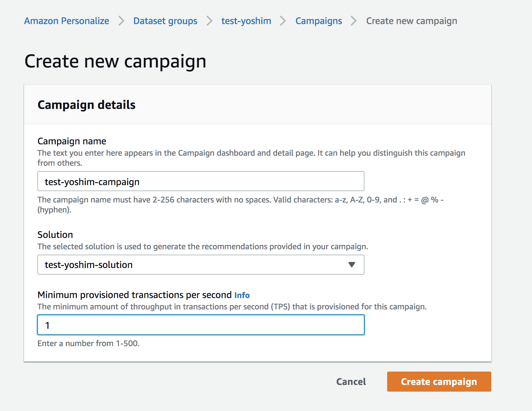Click the Create new campaign page title

pyautogui.click(x=115, y=61)
